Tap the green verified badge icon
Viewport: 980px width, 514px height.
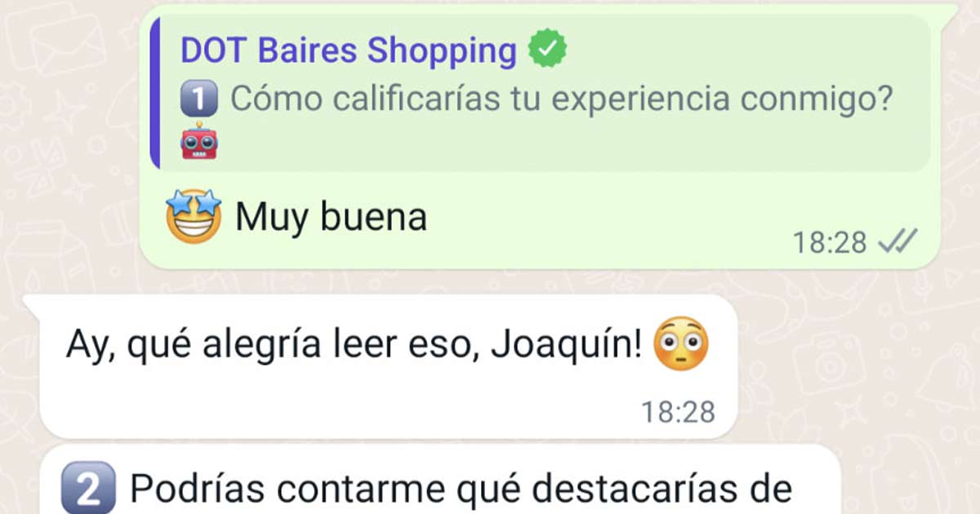pos(547,50)
